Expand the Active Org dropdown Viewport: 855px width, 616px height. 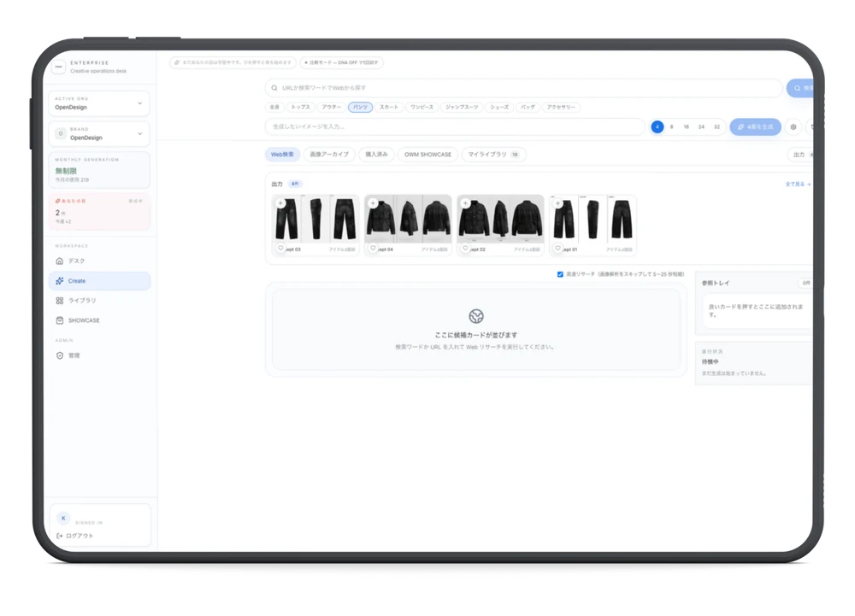coord(98,103)
